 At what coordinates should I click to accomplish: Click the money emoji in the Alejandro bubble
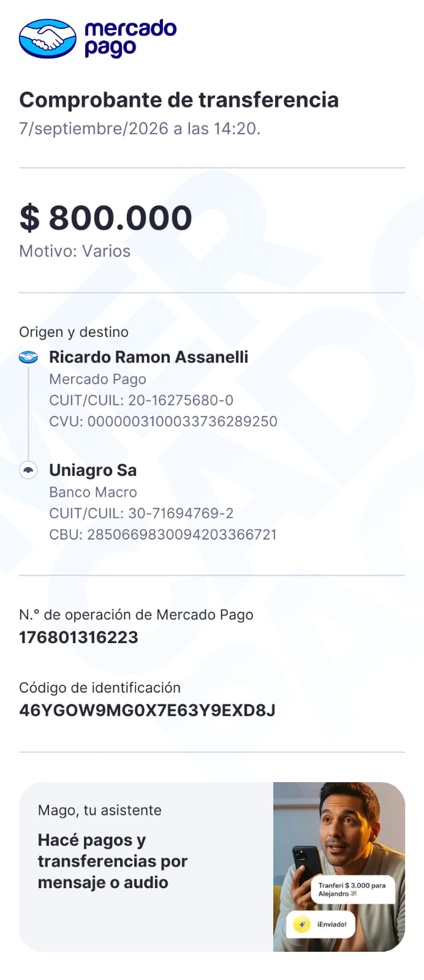point(354,894)
